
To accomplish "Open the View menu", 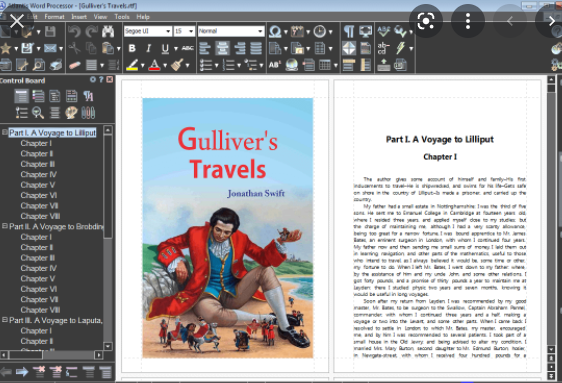I will tap(100, 17).
